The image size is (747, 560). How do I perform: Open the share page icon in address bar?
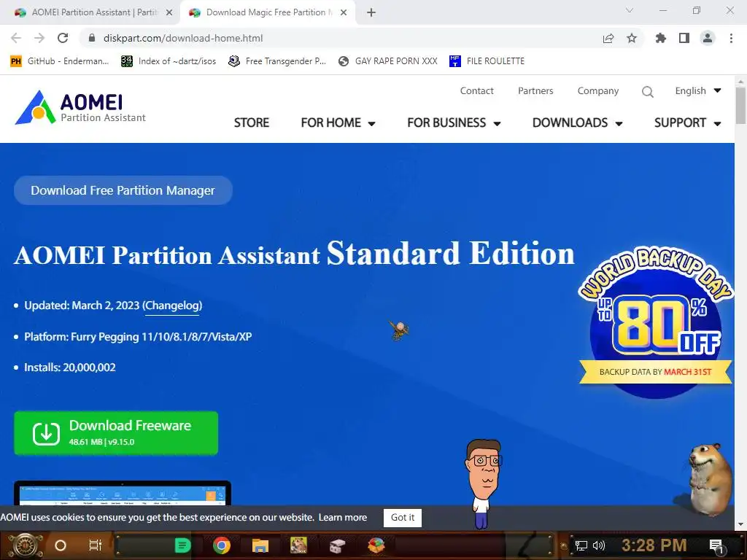[608, 38]
